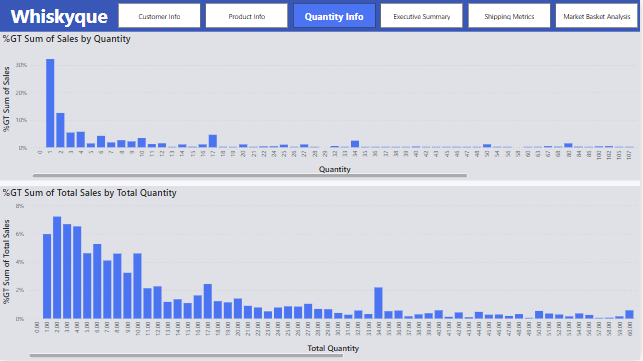Click the 20% y-axis label
The width and height of the screenshot is (643, 361).
point(21,93)
